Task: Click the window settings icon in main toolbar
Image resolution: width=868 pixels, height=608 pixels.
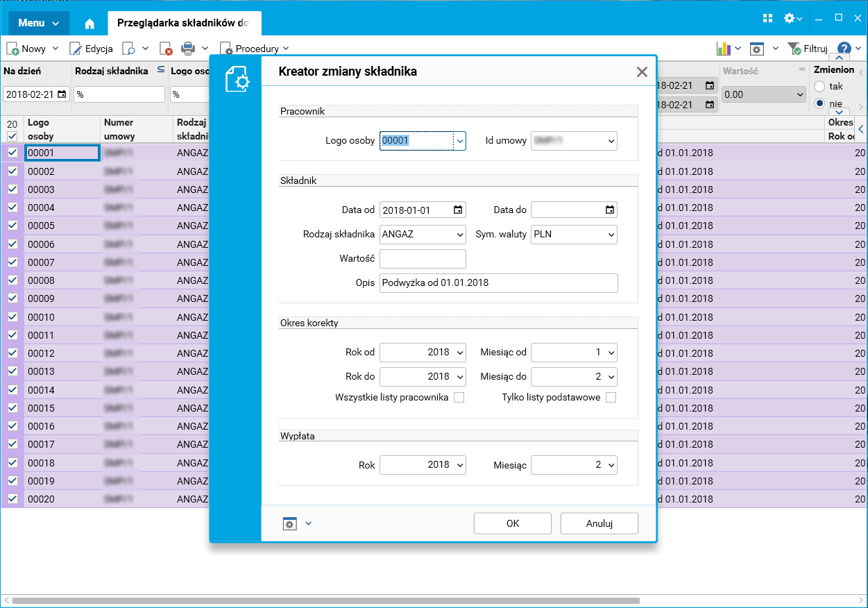Action: pyautogui.click(x=757, y=49)
